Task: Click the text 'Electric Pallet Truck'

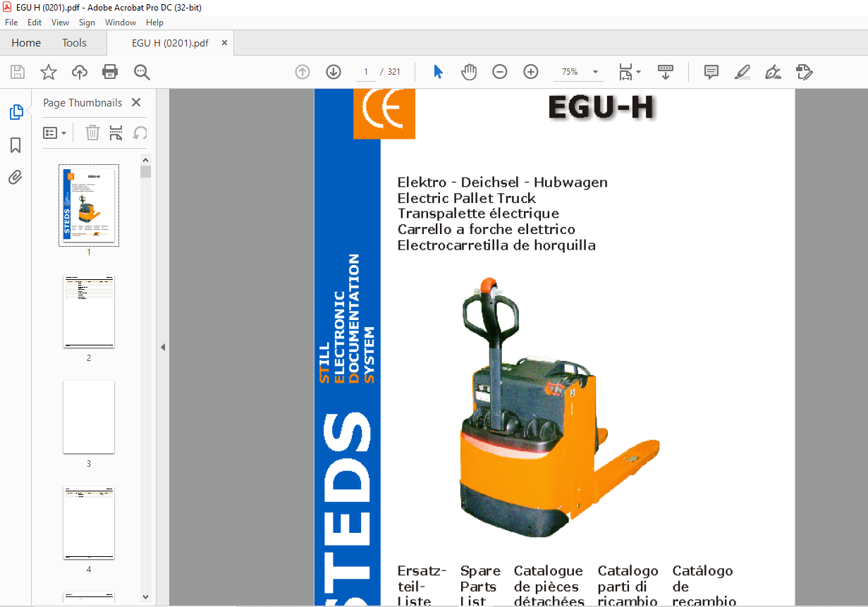Action: tap(467, 198)
